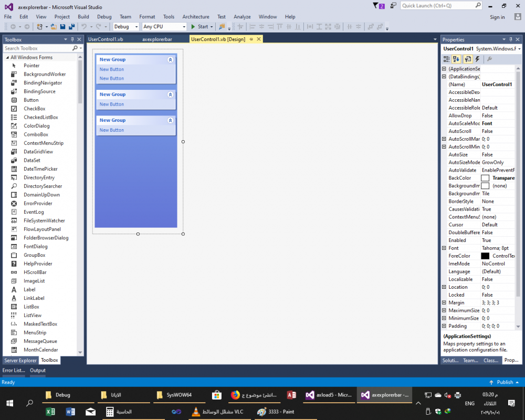Open the Error List tab

[x=14, y=371]
